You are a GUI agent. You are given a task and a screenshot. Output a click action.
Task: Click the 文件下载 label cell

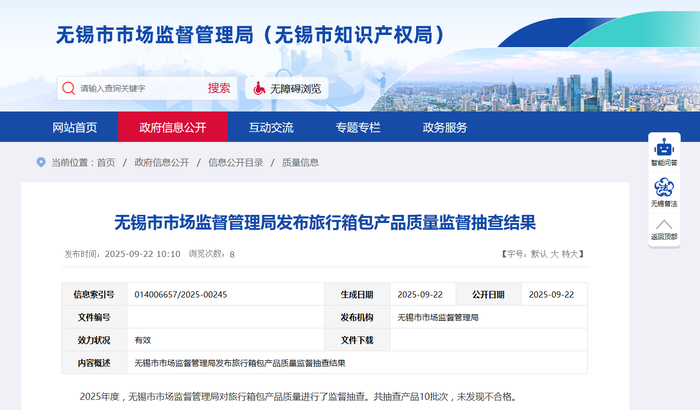point(357,340)
